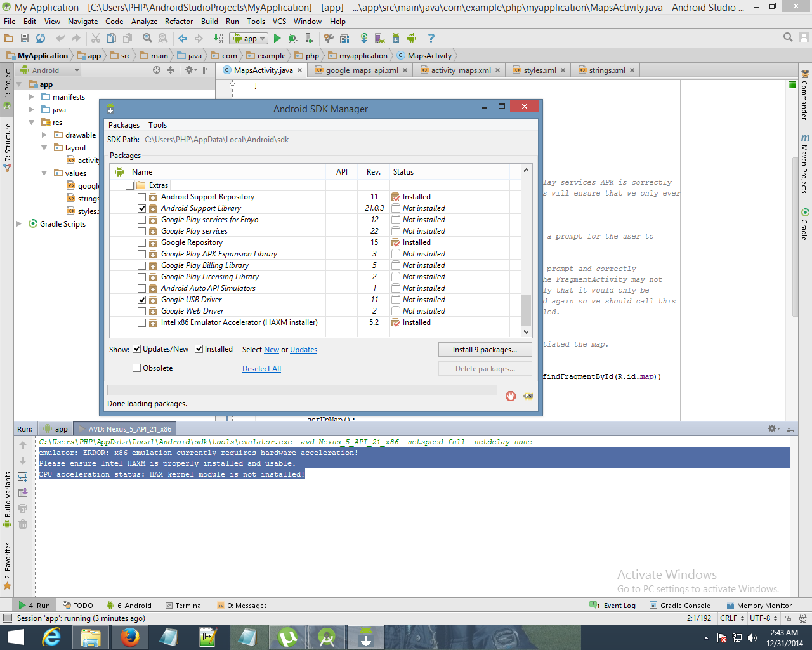Click the SDK Manager log icon
This screenshot has height=650, width=812.
pos(528,396)
